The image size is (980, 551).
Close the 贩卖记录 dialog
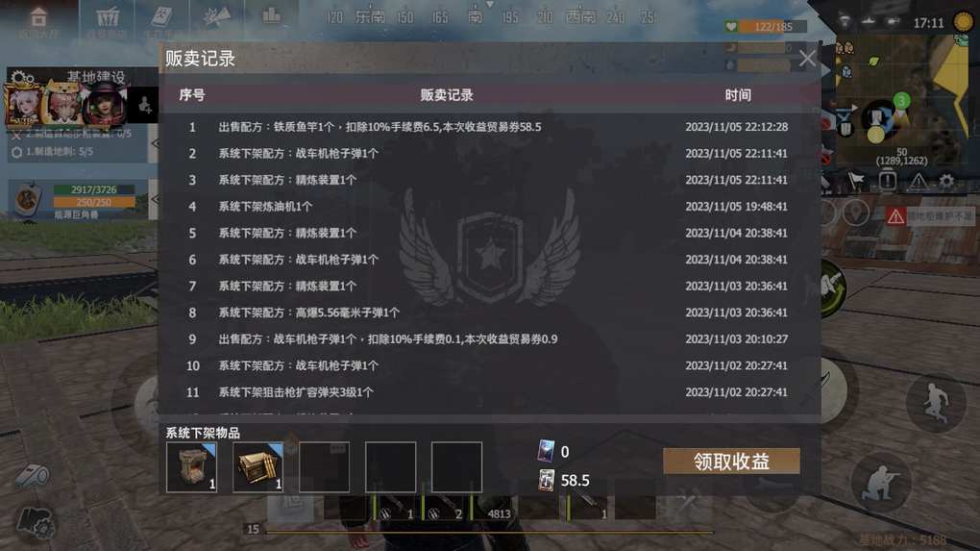tap(807, 59)
